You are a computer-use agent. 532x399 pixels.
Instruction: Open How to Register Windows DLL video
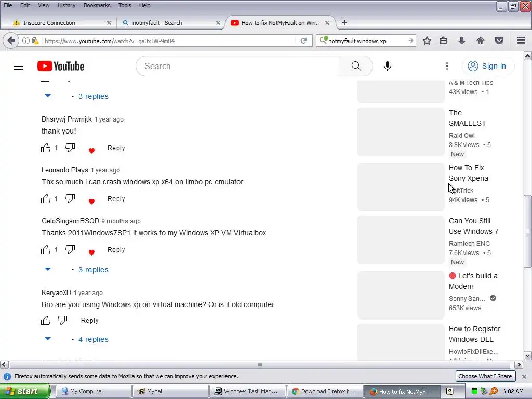(x=474, y=334)
